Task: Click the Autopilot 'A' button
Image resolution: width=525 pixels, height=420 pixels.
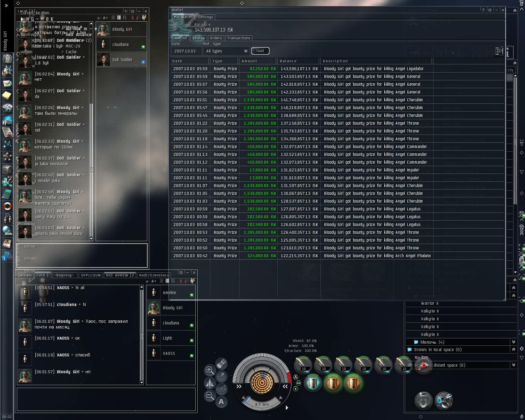Action: coord(221,402)
